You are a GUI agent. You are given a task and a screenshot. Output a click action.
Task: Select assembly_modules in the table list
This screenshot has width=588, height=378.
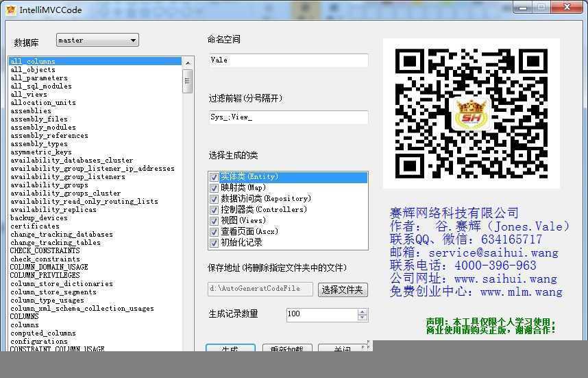[x=95, y=127]
